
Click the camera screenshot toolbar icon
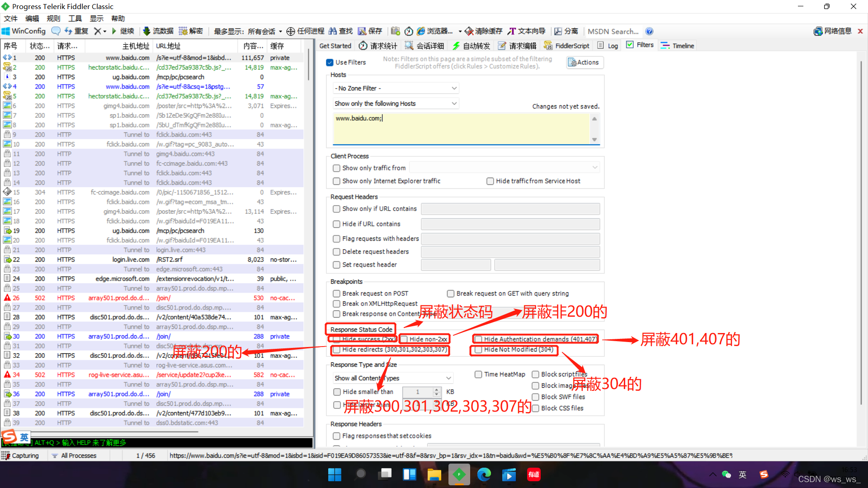pos(395,31)
